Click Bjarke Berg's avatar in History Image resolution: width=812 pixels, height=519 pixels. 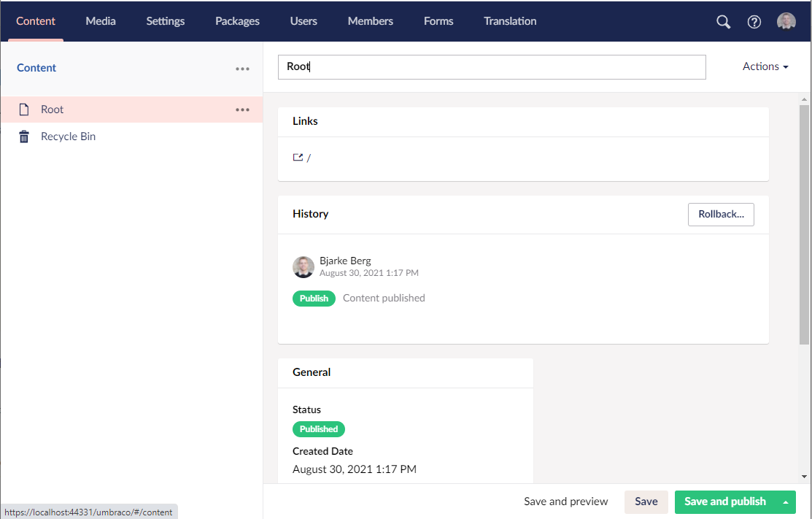(x=303, y=267)
